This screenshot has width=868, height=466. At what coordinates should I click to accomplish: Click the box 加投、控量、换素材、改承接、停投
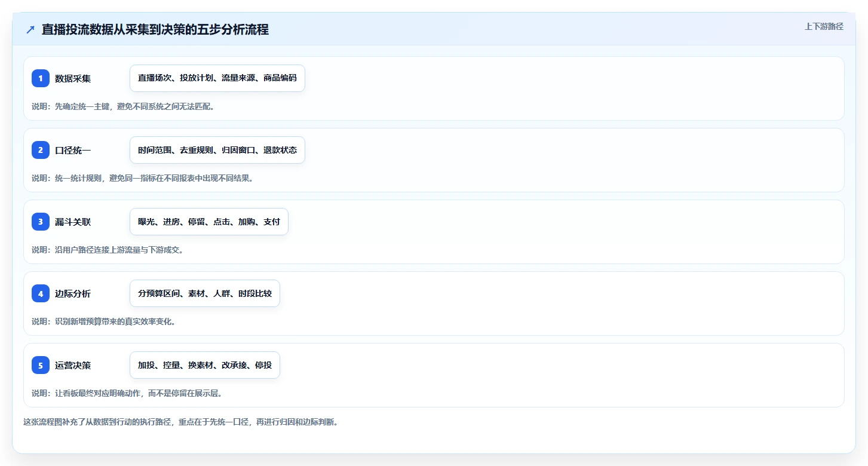point(205,365)
